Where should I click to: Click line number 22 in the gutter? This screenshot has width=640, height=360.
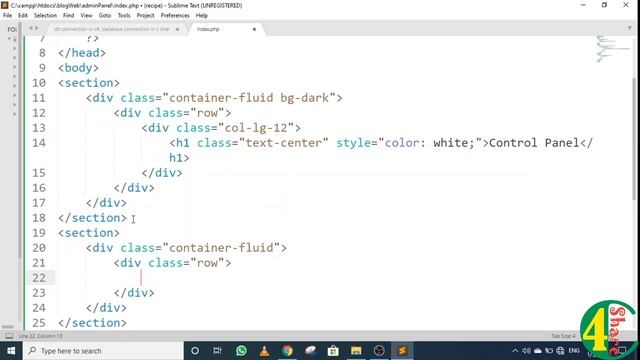coord(39,278)
